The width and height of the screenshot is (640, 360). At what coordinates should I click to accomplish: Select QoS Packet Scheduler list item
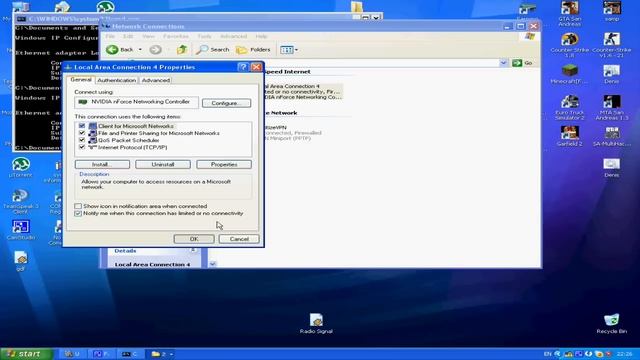[x=128, y=140]
